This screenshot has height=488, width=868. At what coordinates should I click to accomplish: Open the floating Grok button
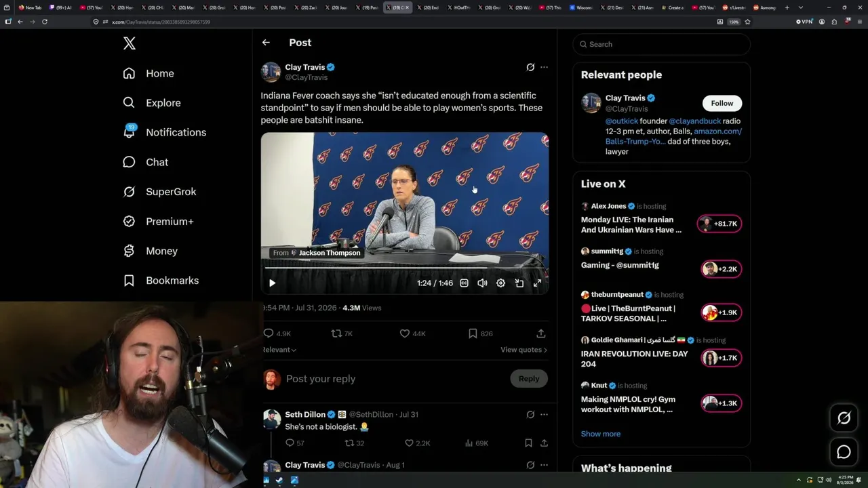pyautogui.click(x=844, y=418)
